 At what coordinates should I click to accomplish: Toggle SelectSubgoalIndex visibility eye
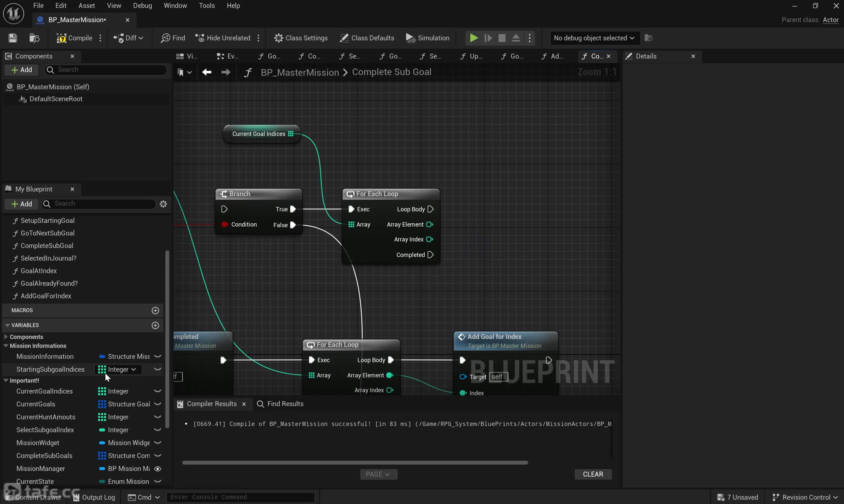click(158, 430)
